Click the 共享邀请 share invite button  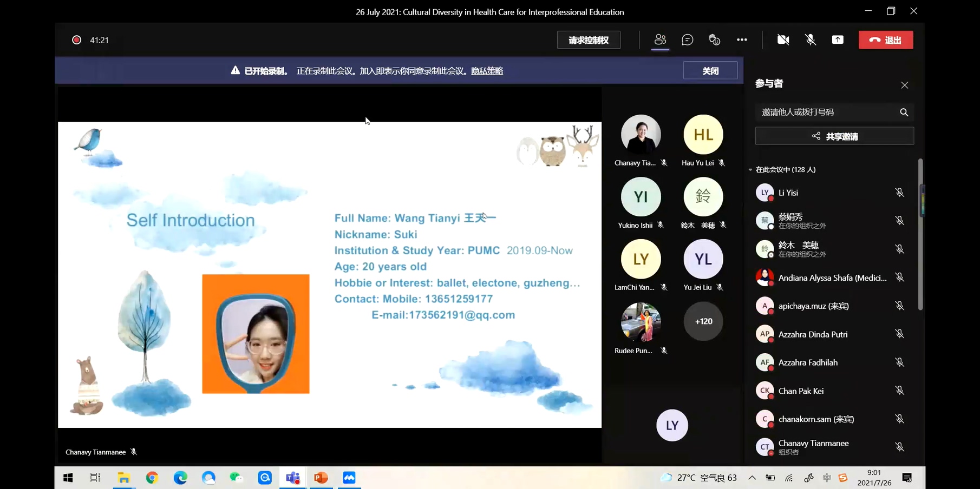tap(834, 136)
